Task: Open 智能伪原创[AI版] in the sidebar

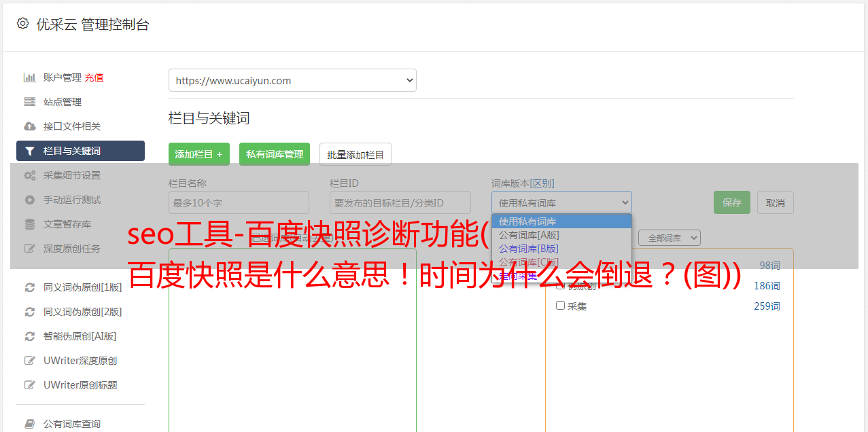Action: tap(80, 336)
